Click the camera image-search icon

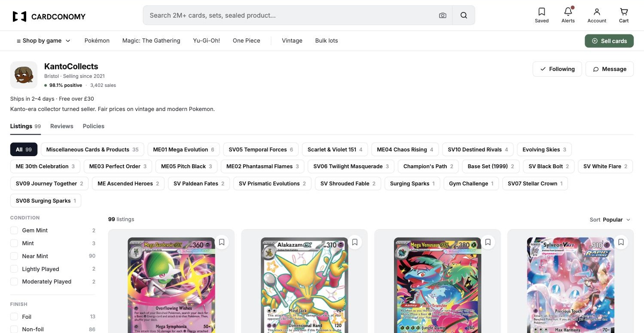tap(443, 15)
